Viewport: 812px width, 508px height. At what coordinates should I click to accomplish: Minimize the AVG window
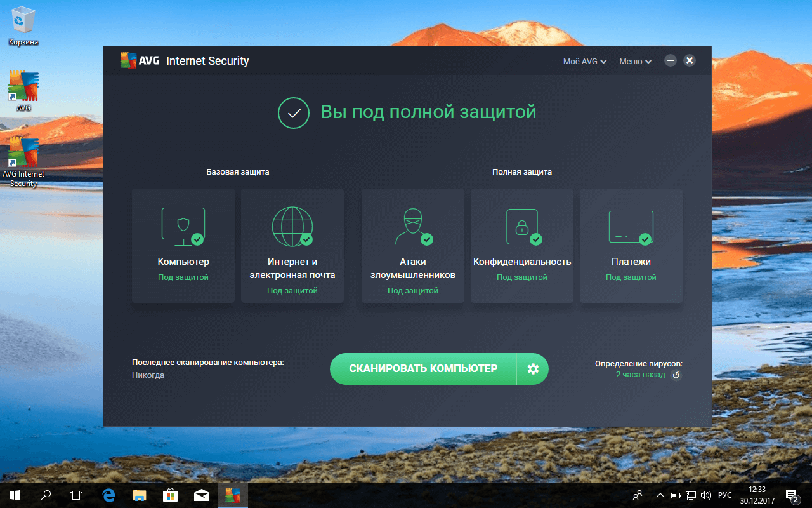[671, 61]
